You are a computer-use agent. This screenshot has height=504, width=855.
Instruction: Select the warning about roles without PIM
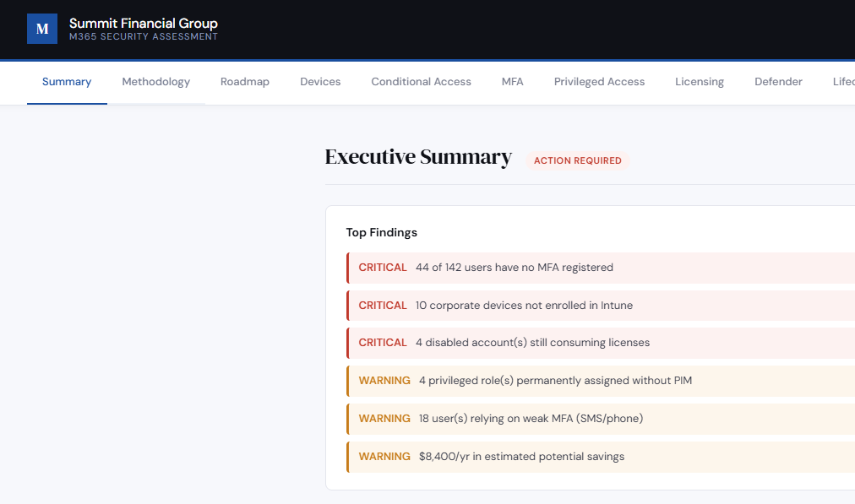pos(591,380)
